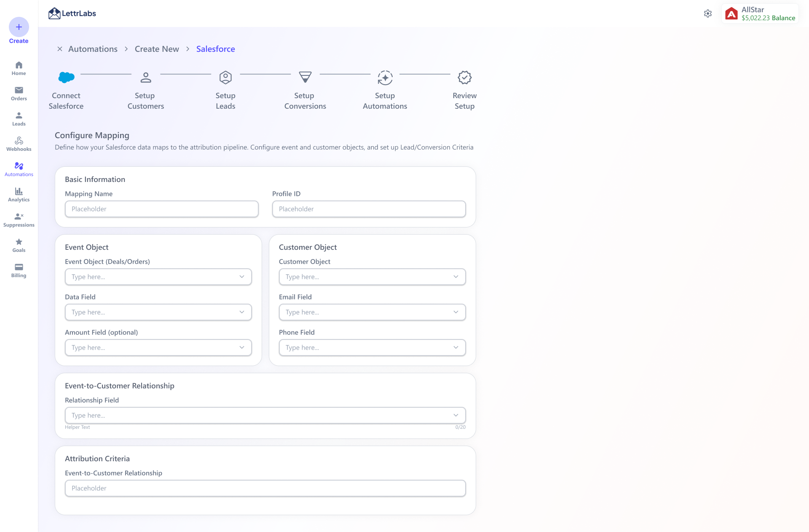Focus the Attribution Criteria placeholder input

pyautogui.click(x=265, y=488)
